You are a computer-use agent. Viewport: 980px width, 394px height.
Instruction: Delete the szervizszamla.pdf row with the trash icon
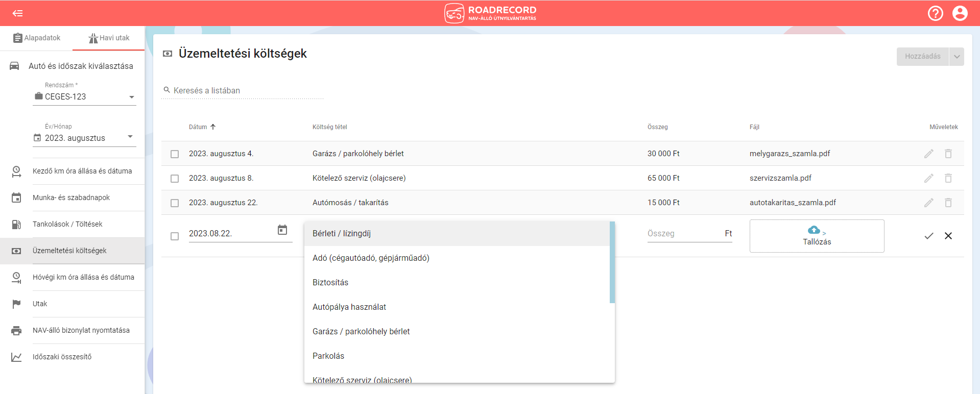948,178
